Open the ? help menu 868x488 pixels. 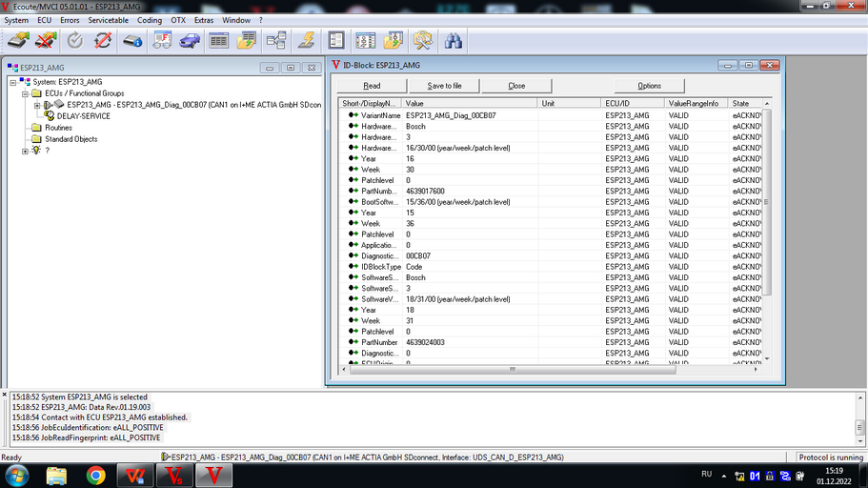(x=261, y=20)
